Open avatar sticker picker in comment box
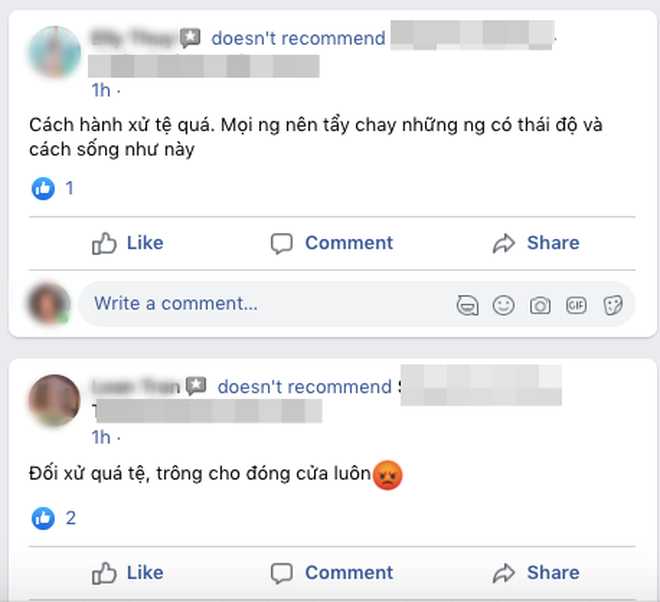The height and width of the screenshot is (602, 660). point(467,305)
